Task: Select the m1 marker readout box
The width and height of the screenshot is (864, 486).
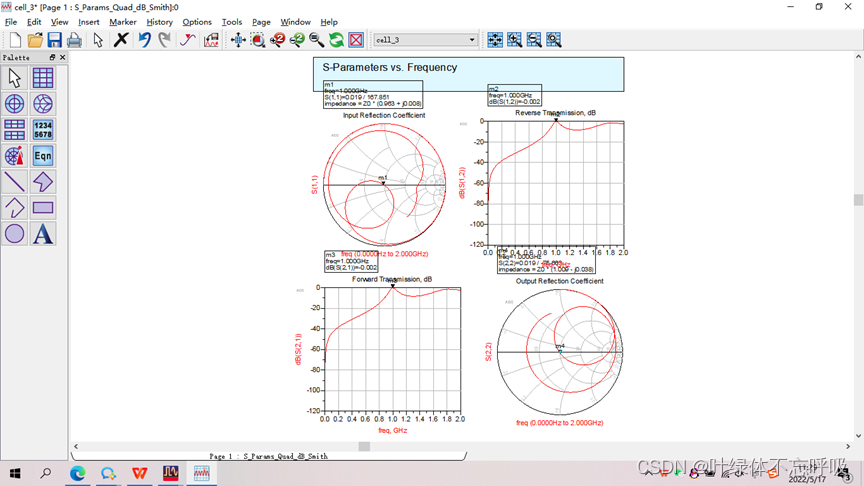Action: [373, 95]
